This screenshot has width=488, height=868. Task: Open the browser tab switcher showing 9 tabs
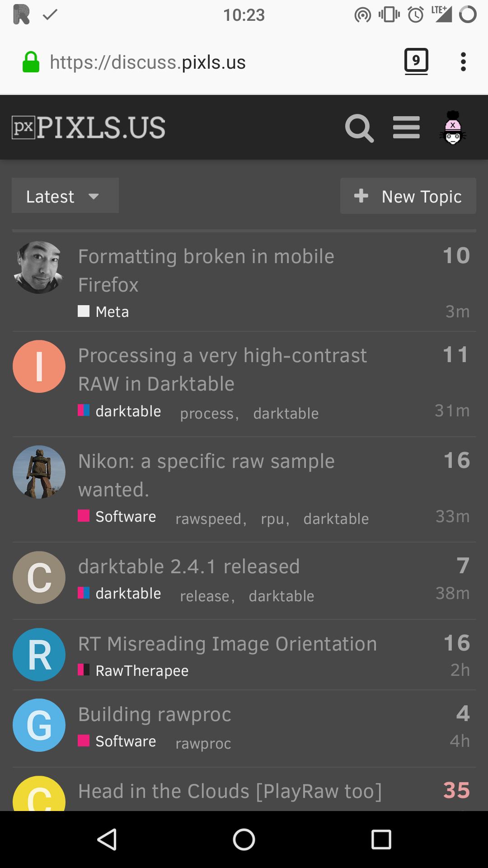pos(416,61)
